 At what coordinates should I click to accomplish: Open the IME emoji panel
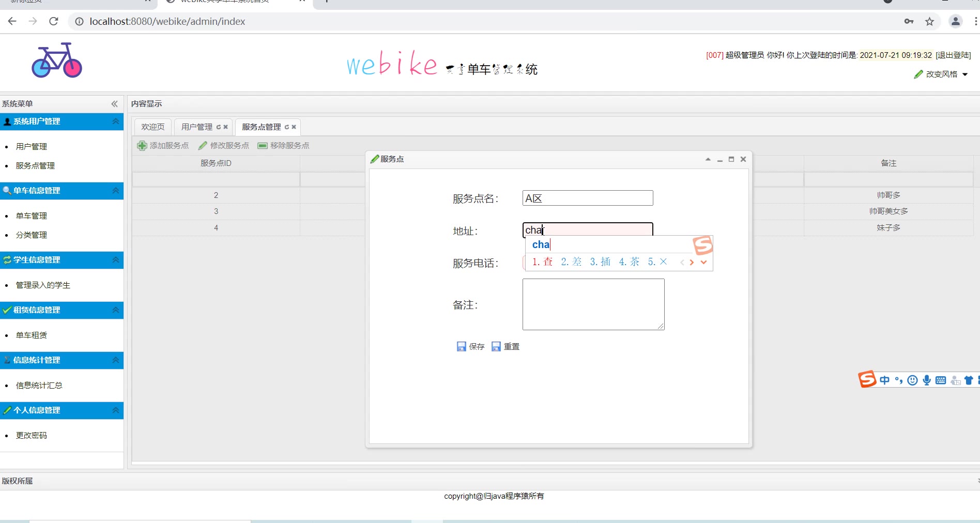pos(913,380)
